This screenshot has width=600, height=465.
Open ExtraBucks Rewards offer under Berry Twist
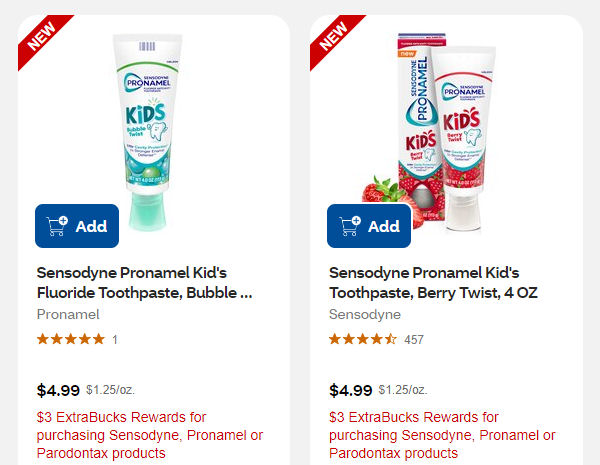(x=442, y=435)
